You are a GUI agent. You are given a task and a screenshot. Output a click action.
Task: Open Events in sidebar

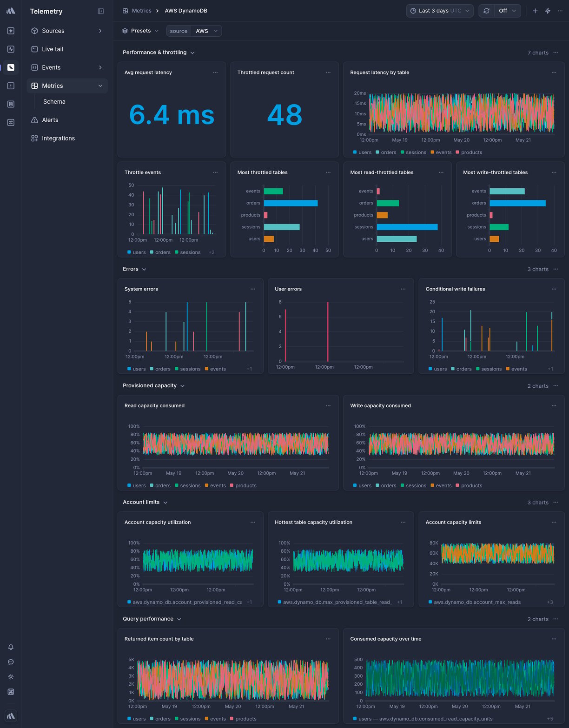pyautogui.click(x=67, y=67)
